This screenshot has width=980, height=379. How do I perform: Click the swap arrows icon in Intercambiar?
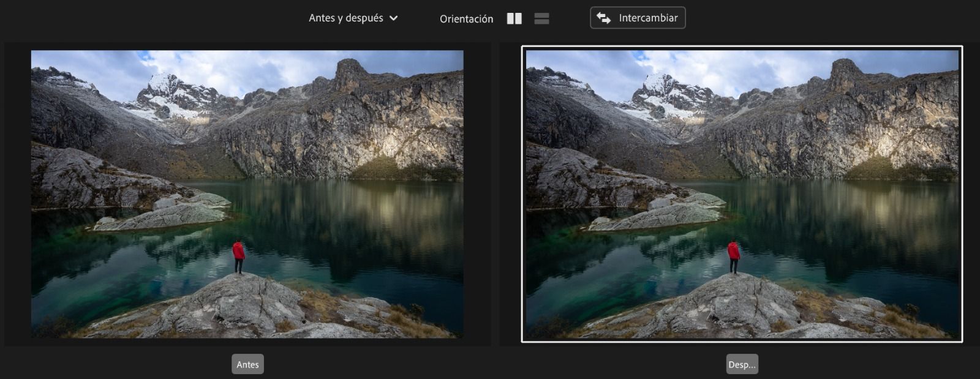(x=603, y=18)
